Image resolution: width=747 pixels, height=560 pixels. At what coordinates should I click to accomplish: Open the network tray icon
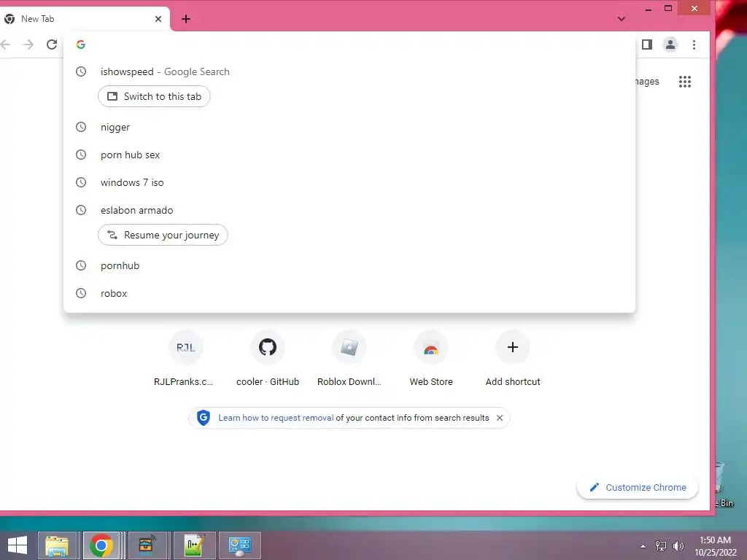661,545
